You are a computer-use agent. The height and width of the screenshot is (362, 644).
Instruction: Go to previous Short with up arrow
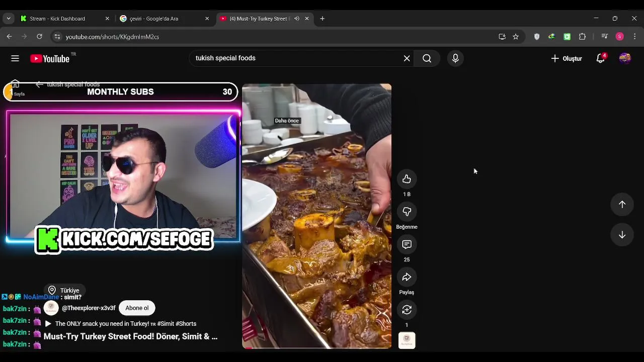tap(622, 204)
